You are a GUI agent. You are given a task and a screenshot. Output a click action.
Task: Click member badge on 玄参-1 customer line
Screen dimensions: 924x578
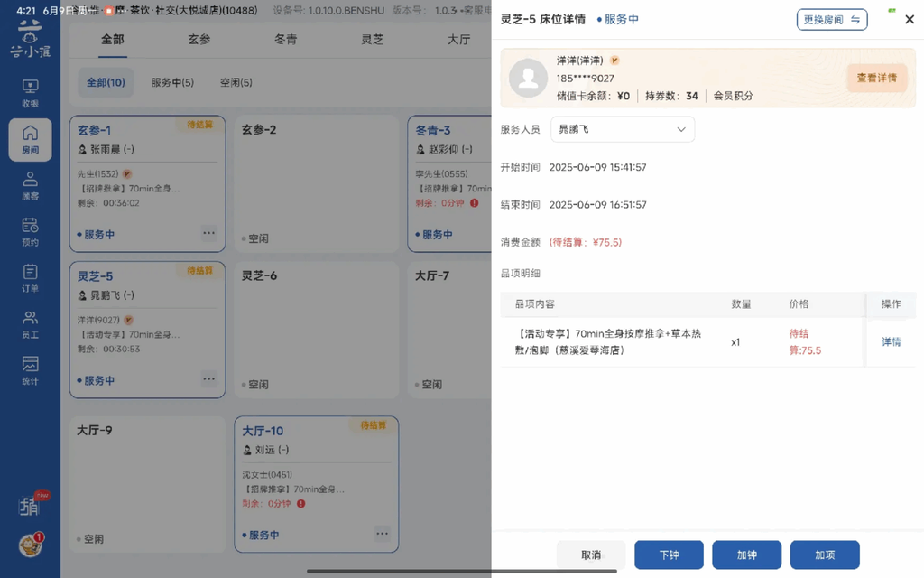127,174
